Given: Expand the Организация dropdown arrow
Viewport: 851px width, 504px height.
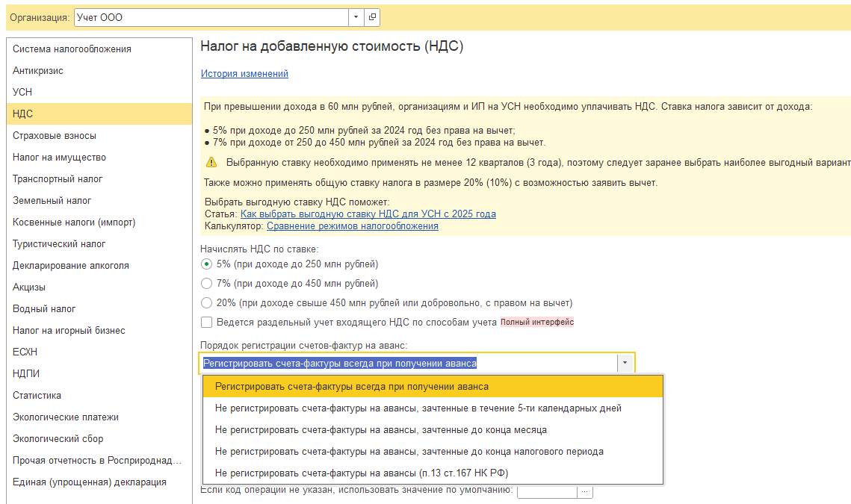Looking at the screenshot, I should click(356, 16).
